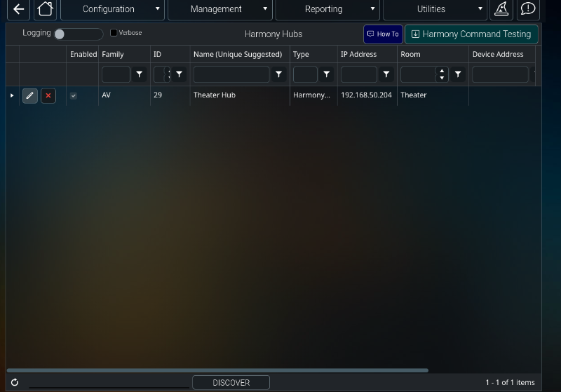Screen dimensions: 561x392
Task: Open the Room column filter icon
Action: point(458,74)
